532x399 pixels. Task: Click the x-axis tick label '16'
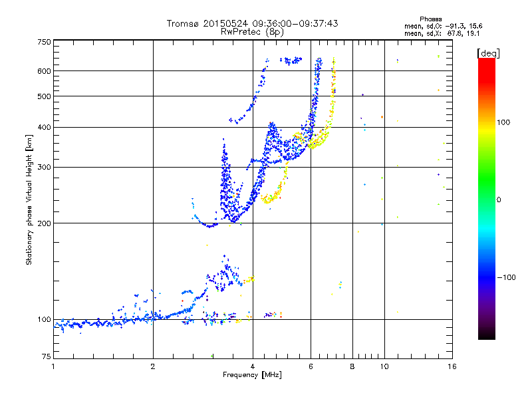point(452,366)
